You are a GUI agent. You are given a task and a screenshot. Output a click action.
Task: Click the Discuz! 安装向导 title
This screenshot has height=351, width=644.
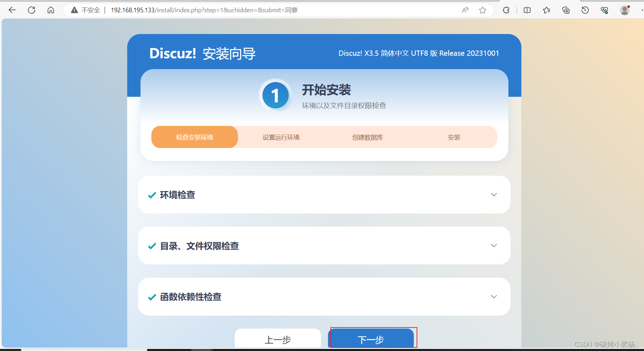(x=203, y=54)
